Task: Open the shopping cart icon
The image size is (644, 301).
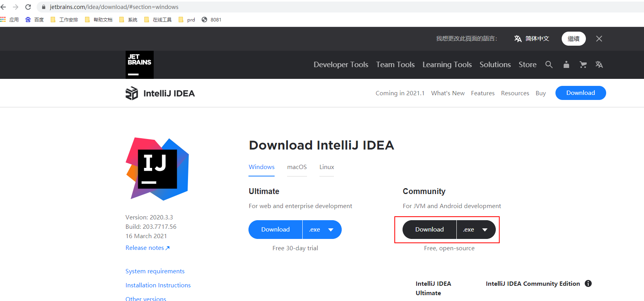Action: pos(583,64)
